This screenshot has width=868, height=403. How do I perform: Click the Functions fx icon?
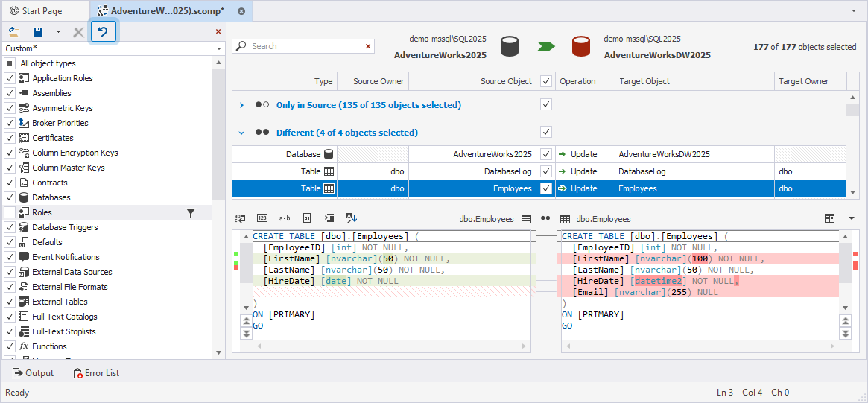pos(24,346)
